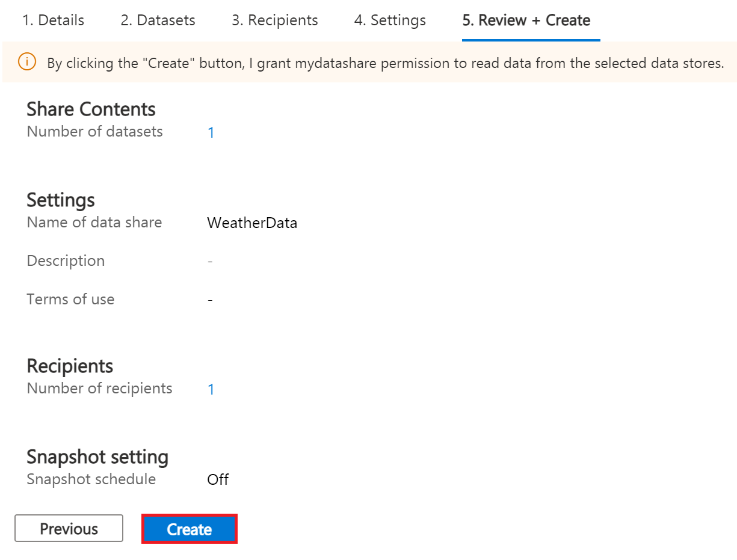Click the Settings section heading
Screen dimensions: 737x560
click(x=60, y=200)
